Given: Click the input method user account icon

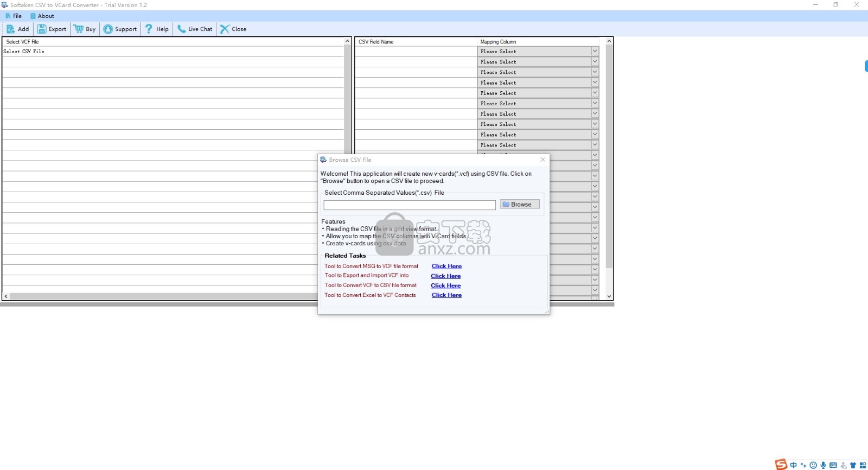Looking at the screenshot, I should 844,465.
